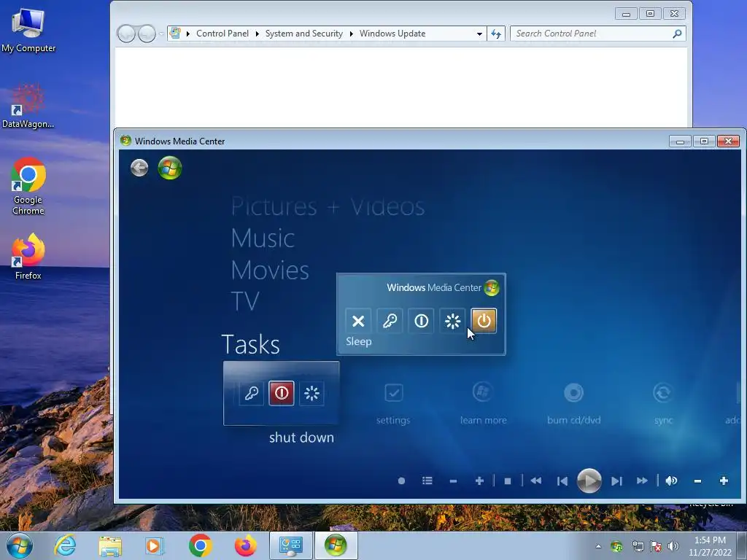This screenshot has width=747, height=560.
Task: Click the log off key icon in popup
Action: (x=390, y=321)
